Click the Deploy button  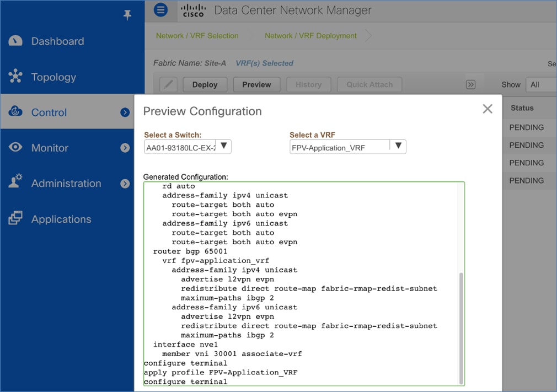[x=205, y=84]
